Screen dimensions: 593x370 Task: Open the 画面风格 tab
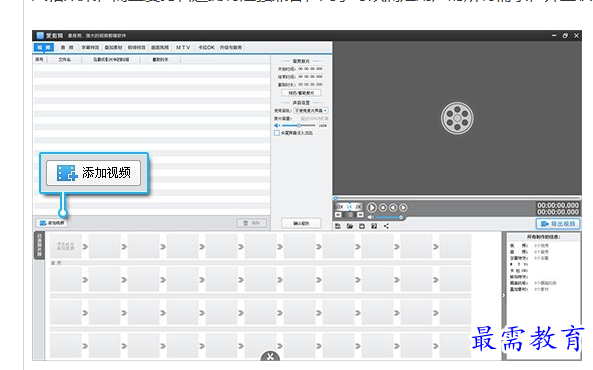(160, 48)
